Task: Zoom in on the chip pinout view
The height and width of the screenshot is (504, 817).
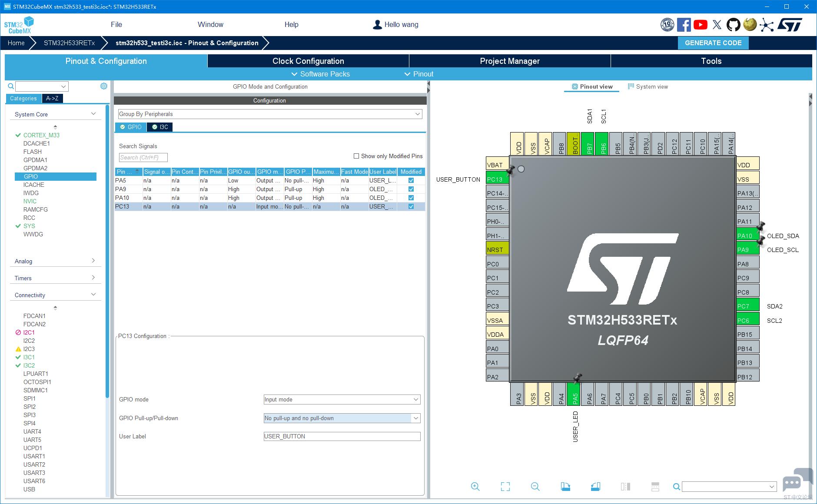Action: (x=475, y=487)
